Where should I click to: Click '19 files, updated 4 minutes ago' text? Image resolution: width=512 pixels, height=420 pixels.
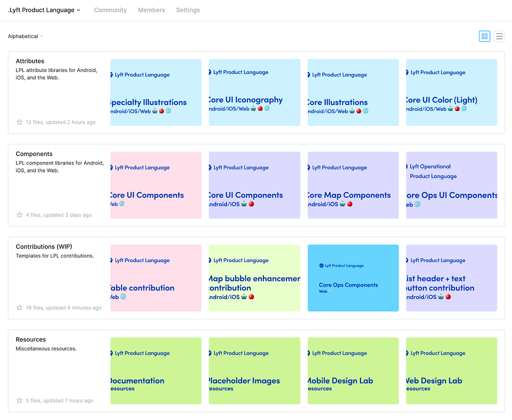point(63,307)
